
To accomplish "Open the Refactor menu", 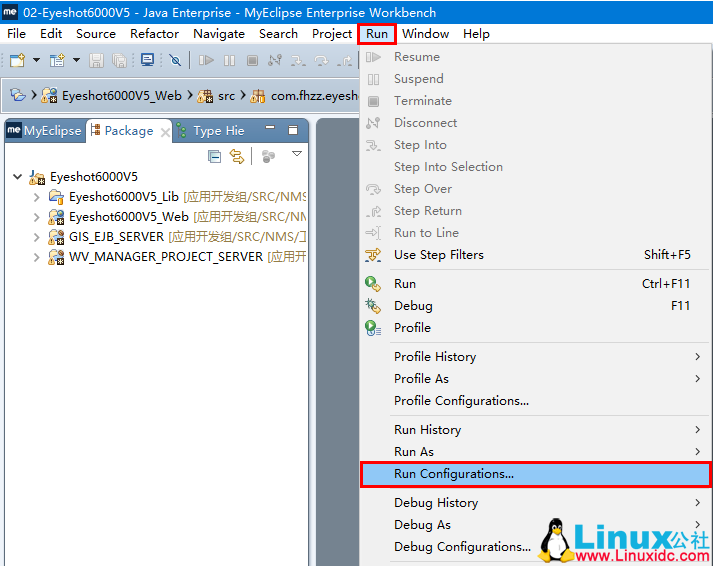I will point(154,34).
